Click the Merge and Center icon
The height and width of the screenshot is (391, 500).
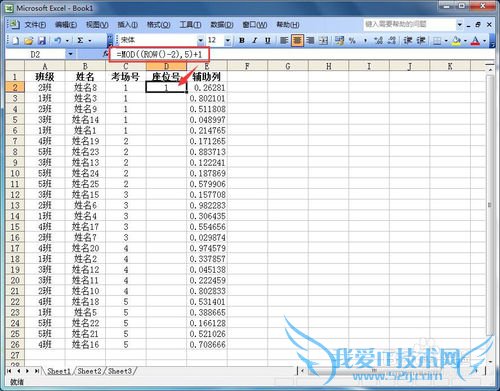323,41
